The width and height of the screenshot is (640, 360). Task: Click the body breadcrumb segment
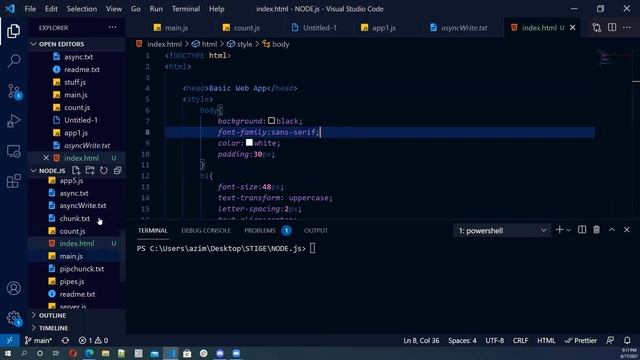click(x=276, y=44)
